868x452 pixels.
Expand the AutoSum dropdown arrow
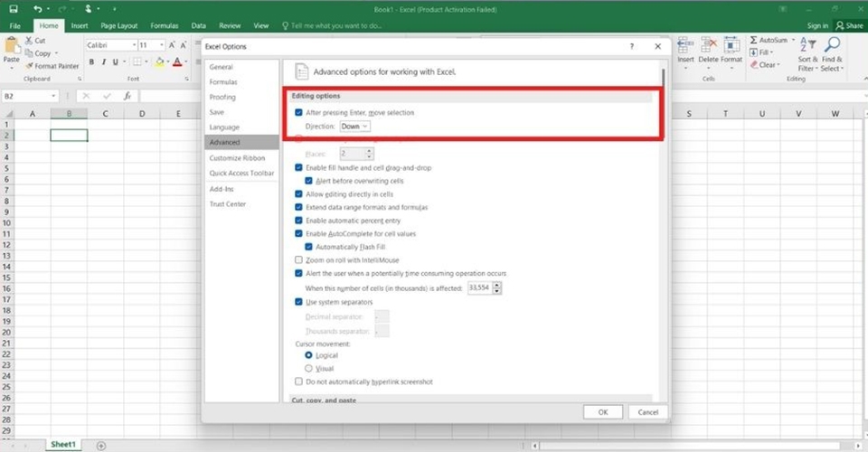coord(793,40)
